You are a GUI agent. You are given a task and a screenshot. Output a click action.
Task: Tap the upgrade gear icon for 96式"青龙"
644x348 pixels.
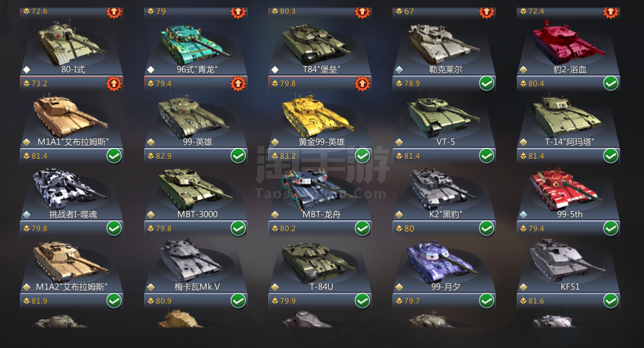[238, 83]
